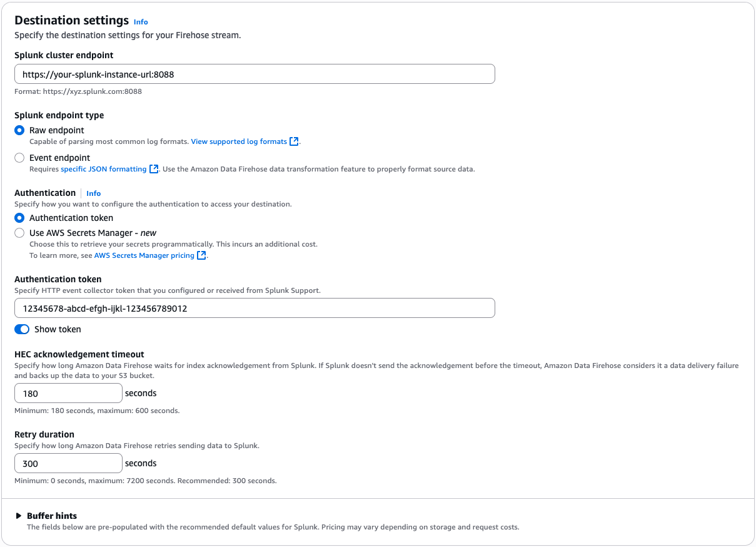This screenshot has width=756, height=547.
Task: Click the Buffer hints disclosure triangle
Action: [18, 516]
